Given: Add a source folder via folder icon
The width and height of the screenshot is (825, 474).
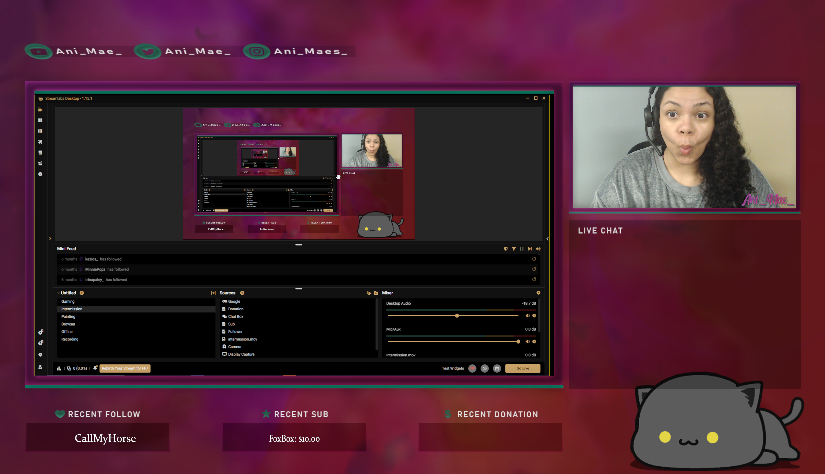Looking at the screenshot, I should click(376, 293).
